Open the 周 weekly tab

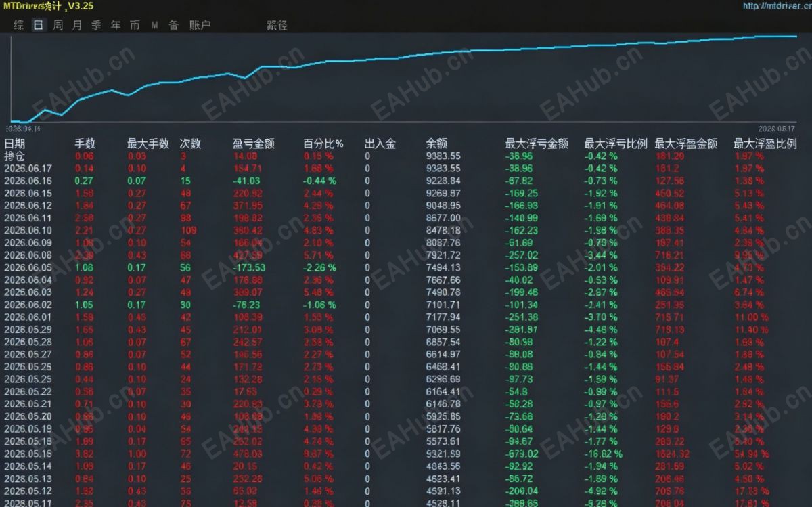[58, 25]
